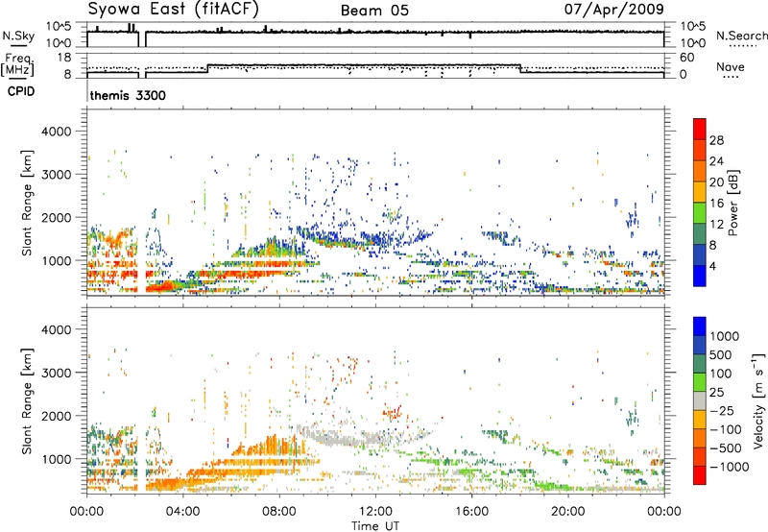
Task: Pick the red bottom segment of velocity color bar
Action: [x=700, y=475]
